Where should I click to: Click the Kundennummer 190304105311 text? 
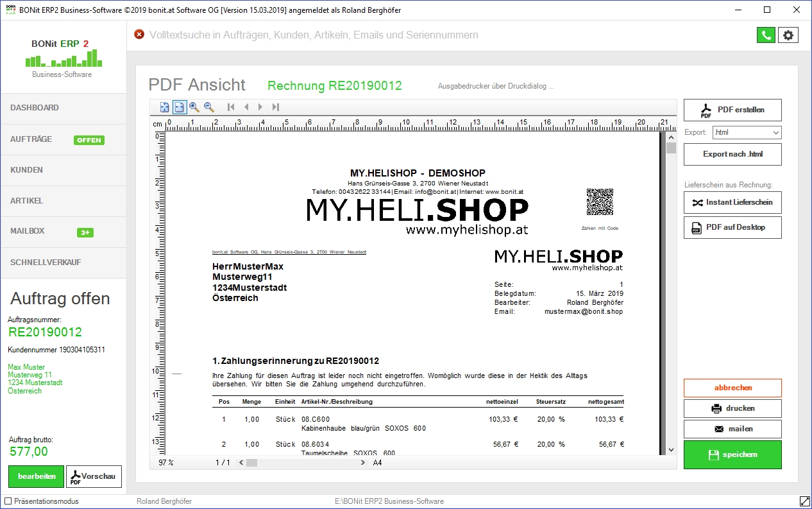point(56,350)
